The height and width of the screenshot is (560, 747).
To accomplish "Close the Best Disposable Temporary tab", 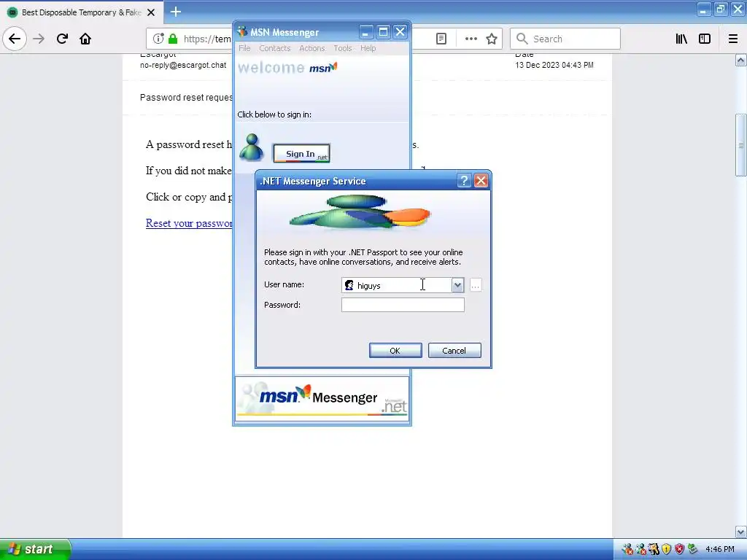I will point(150,12).
